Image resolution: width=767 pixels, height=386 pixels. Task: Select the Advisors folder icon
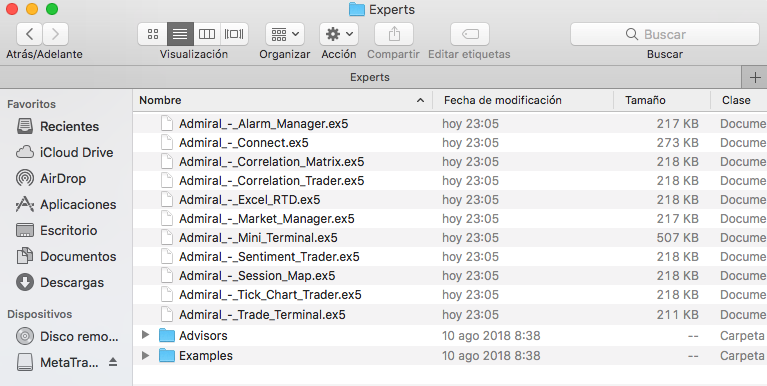coord(167,335)
